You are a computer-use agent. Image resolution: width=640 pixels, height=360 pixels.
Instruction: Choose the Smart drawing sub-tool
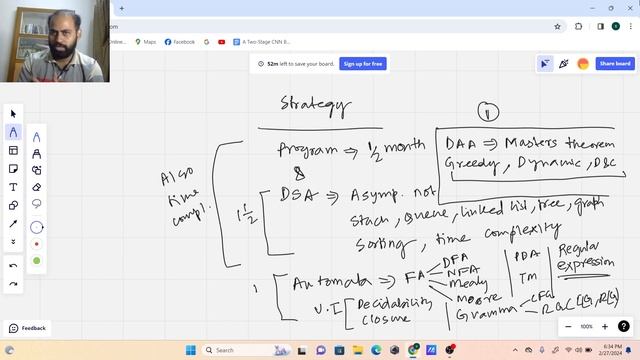tap(36, 170)
